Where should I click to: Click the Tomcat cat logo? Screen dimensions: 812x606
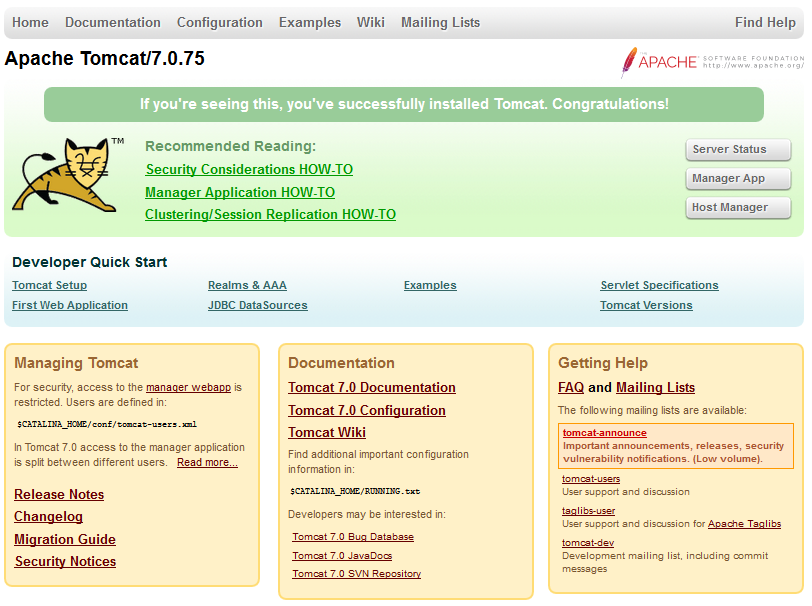(68, 175)
